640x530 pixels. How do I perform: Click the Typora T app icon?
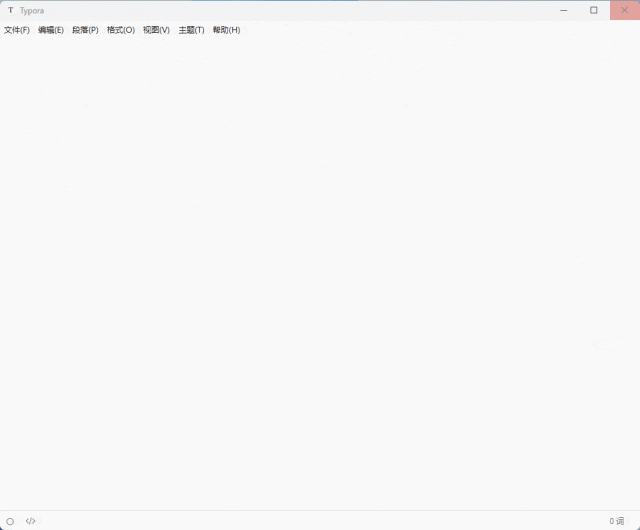click(x=11, y=10)
